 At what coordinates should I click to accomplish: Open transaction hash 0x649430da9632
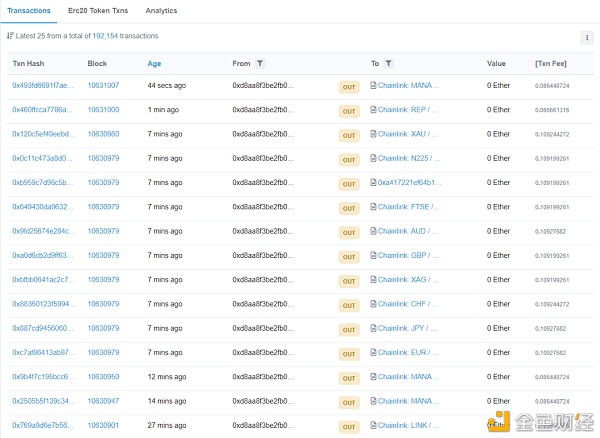click(42, 207)
